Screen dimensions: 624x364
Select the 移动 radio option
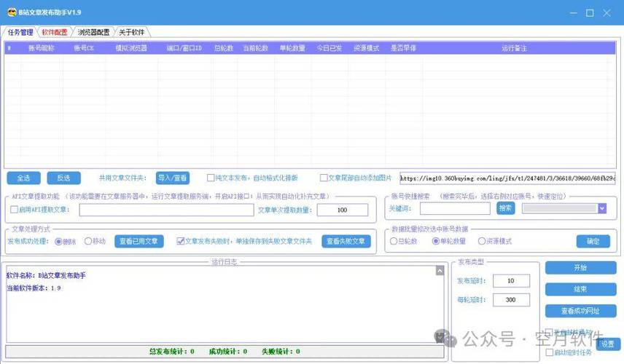coord(88,241)
